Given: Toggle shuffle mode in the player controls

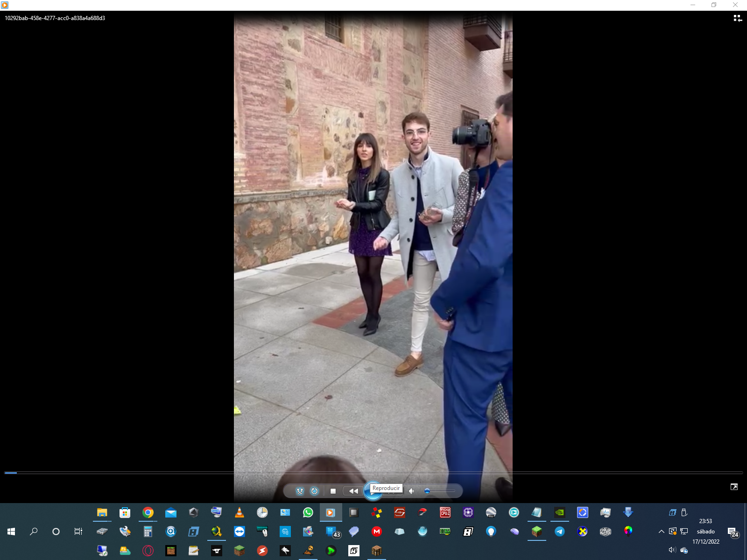Looking at the screenshot, I should pos(300,491).
